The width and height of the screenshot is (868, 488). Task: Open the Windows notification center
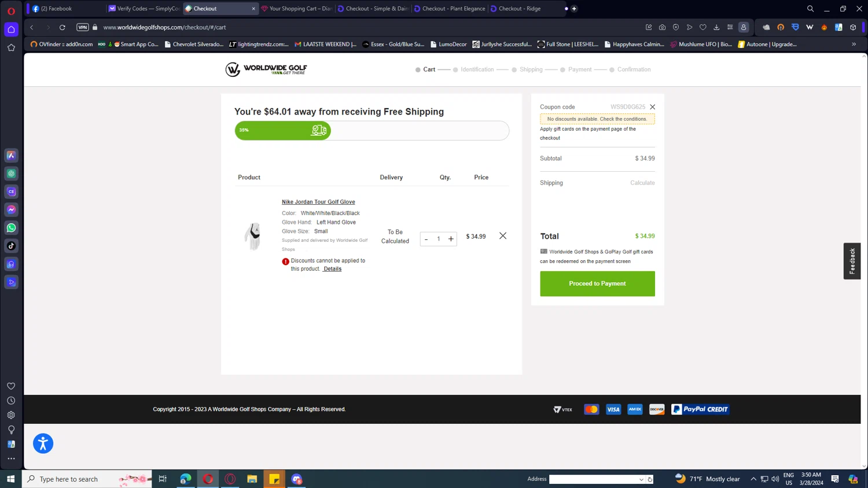point(835,479)
